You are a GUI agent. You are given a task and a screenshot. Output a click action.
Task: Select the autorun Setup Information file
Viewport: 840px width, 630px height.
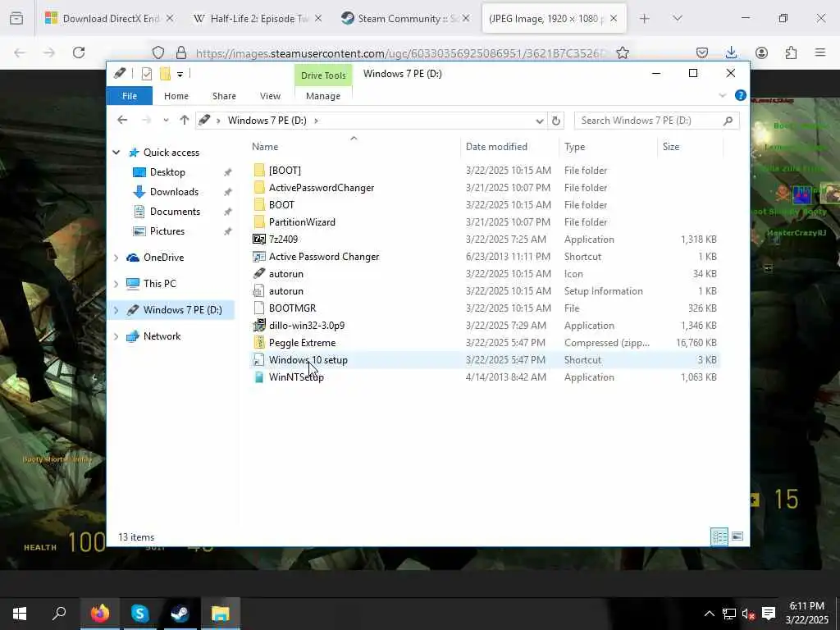[x=259, y=291]
